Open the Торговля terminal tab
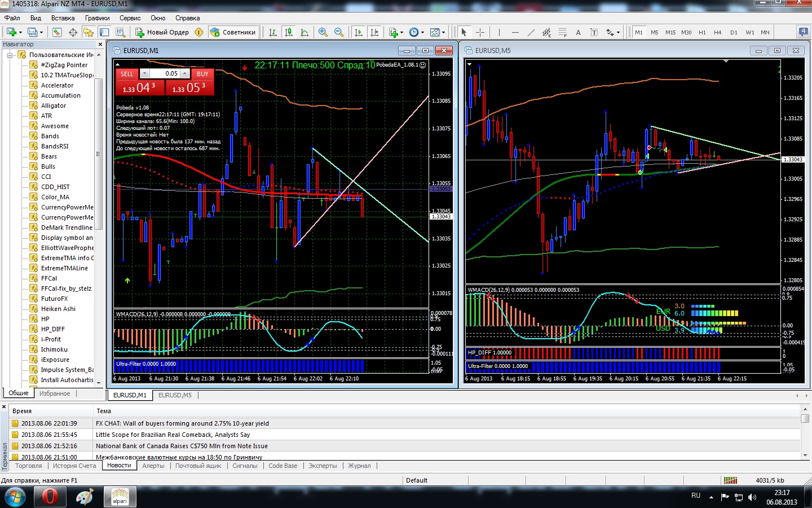Viewport: 812px width, 508px height. coord(29,466)
